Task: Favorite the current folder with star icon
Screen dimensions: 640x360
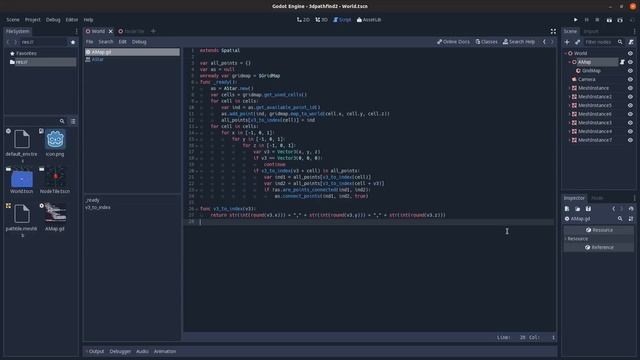Action: coord(73,42)
